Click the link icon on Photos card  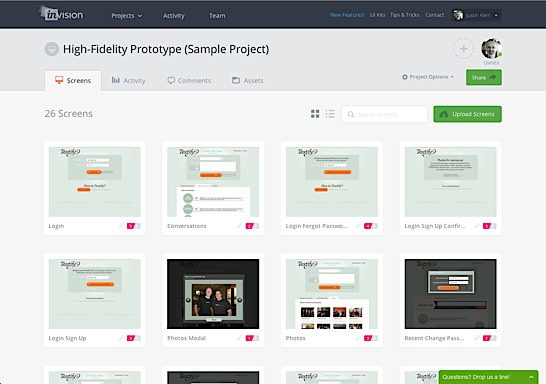coord(358,338)
